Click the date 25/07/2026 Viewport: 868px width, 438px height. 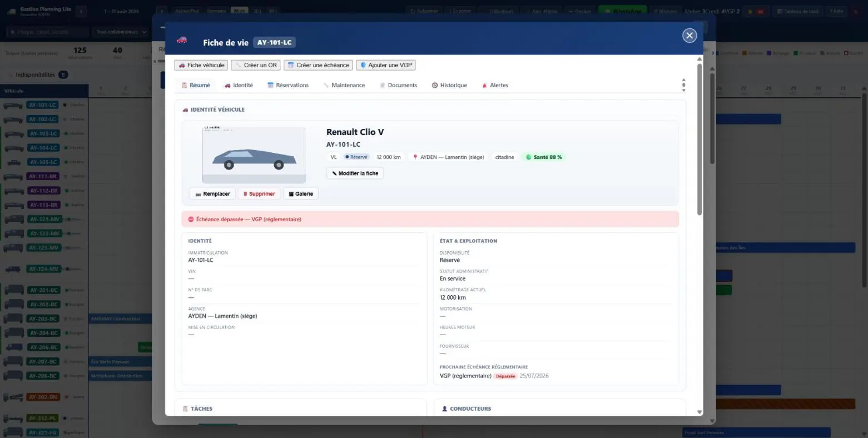pos(534,376)
